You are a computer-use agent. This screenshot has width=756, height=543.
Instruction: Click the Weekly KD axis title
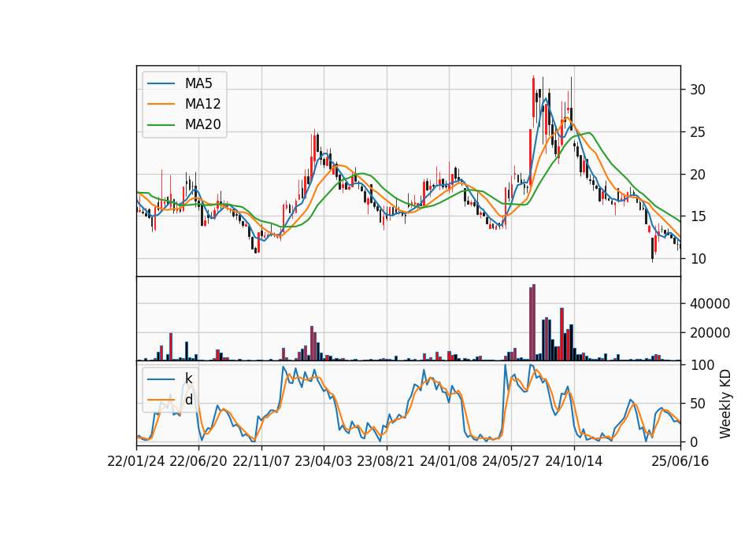click(x=724, y=404)
